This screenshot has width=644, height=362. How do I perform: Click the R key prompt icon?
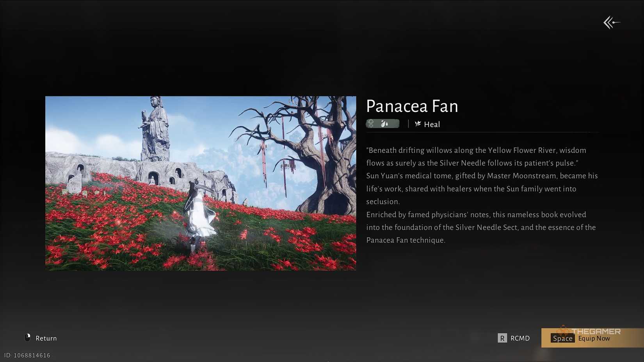[x=503, y=338]
